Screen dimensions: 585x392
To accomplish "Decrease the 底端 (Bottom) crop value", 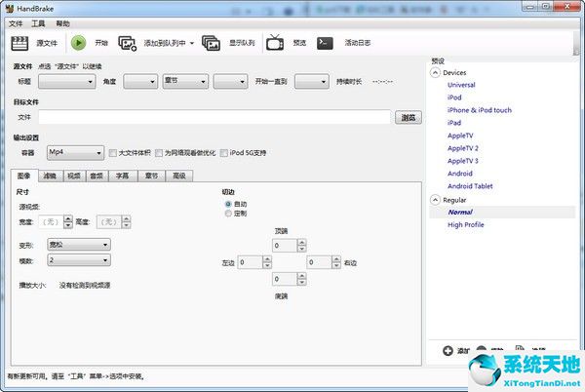I will [302, 283].
